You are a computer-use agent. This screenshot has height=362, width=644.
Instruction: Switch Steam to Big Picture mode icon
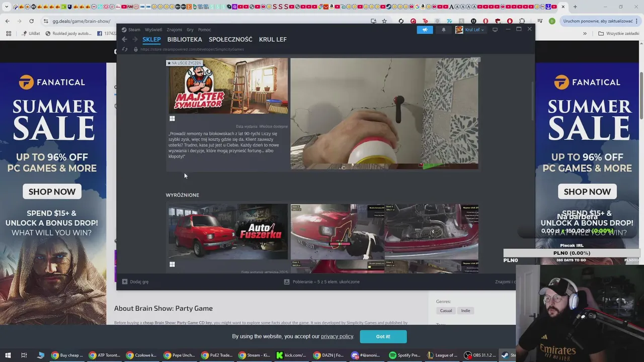click(x=495, y=30)
